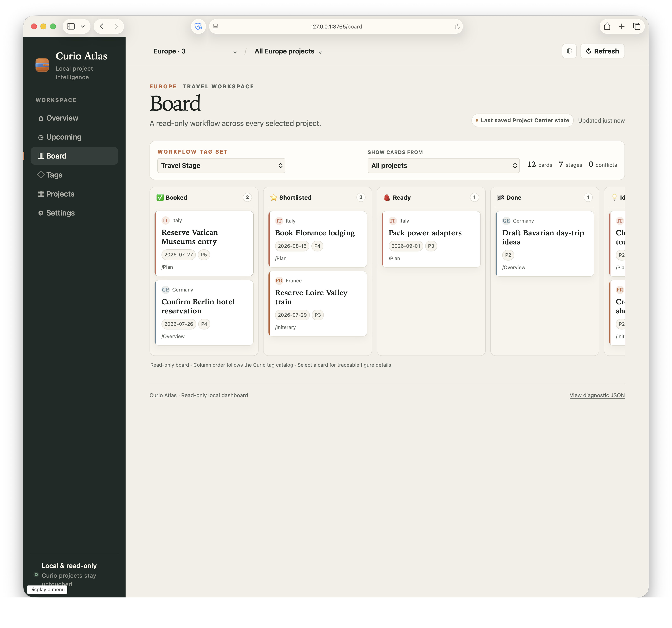This screenshot has height=628, width=672.
Task: Click the 2026-07-26 date chip
Action: [179, 324]
